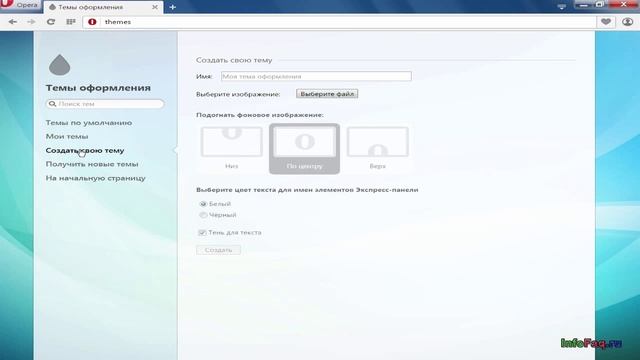Viewport: 640px width, 360px height.
Task: Open Мои темы section
Action: click(x=67, y=136)
